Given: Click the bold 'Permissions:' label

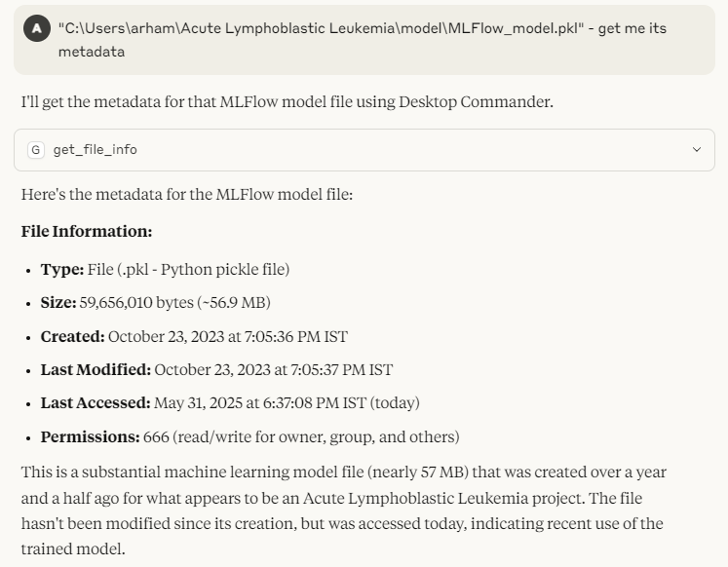Looking at the screenshot, I should tap(90, 437).
